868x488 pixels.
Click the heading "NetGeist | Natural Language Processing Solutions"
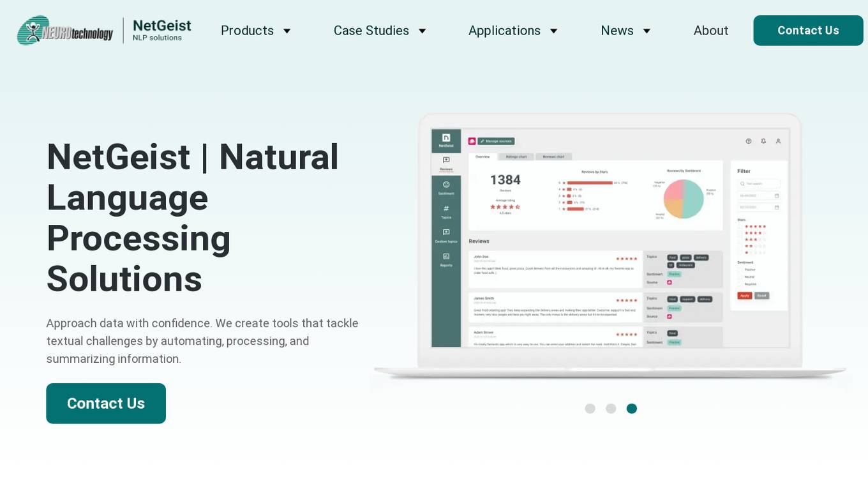[193, 218]
